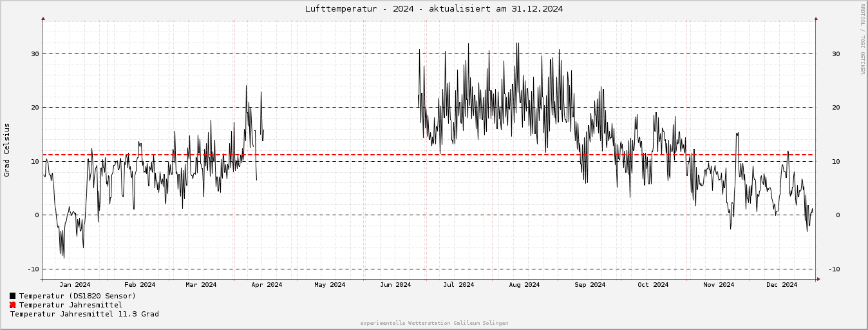Click the red Jahresmittel legend swatch

point(12,305)
